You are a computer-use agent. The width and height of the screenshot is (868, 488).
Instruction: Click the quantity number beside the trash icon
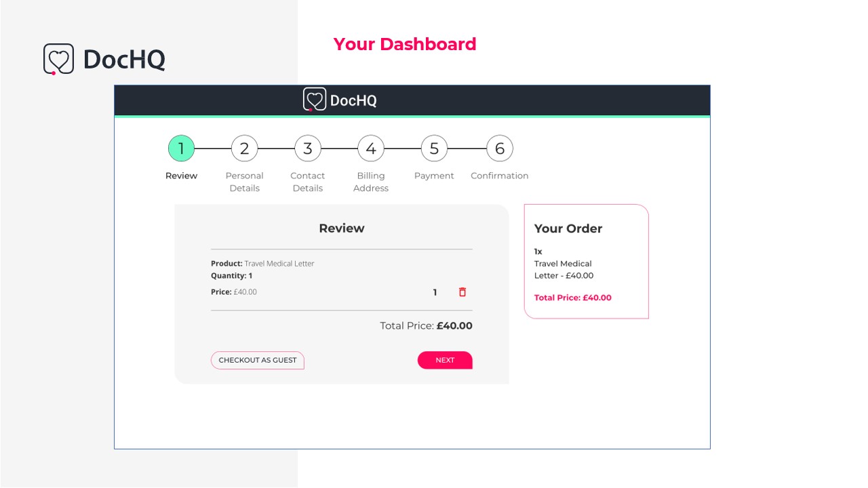pos(435,292)
